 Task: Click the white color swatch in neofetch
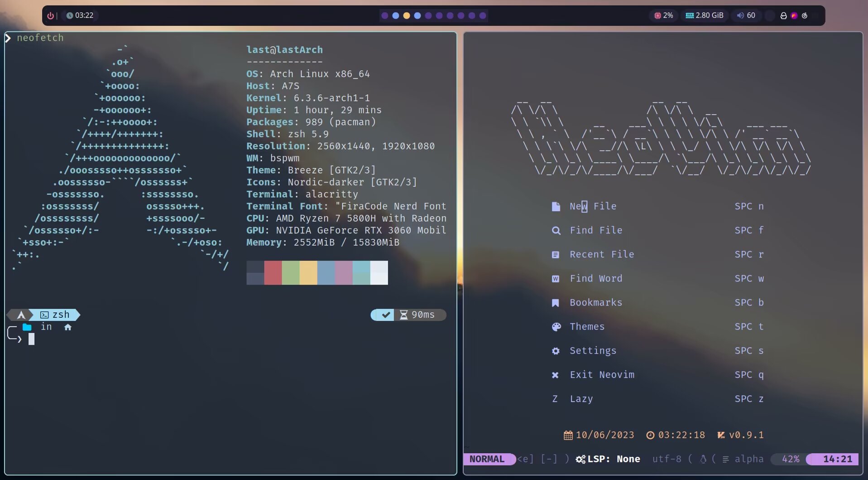click(379, 273)
